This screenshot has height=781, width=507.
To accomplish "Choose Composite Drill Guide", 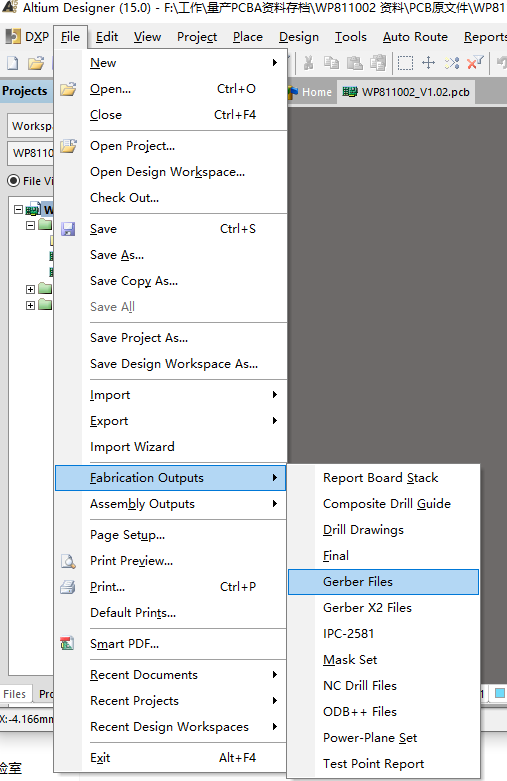I will point(383,504).
